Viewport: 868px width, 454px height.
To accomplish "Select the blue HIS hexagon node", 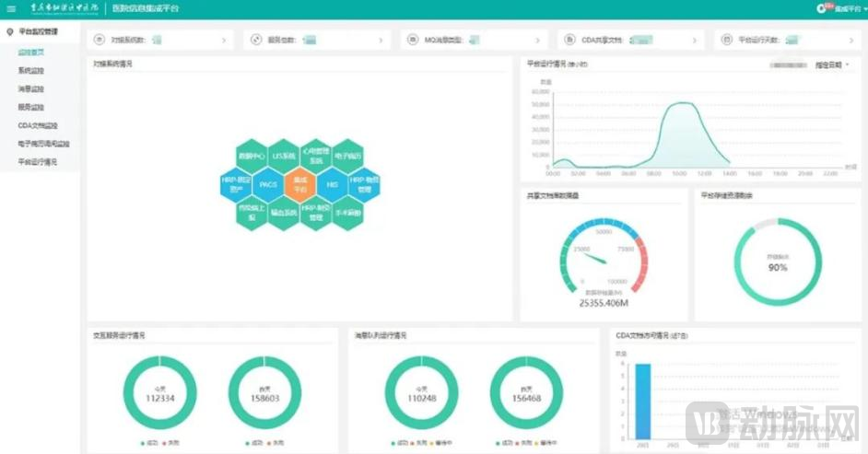I will [333, 184].
